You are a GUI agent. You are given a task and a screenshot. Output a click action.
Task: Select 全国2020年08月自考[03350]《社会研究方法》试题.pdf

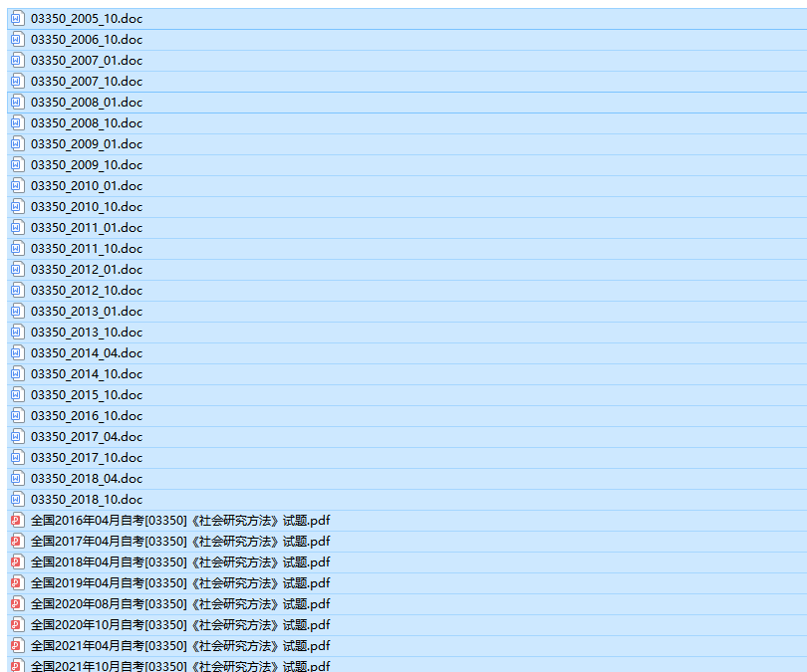tap(180, 604)
